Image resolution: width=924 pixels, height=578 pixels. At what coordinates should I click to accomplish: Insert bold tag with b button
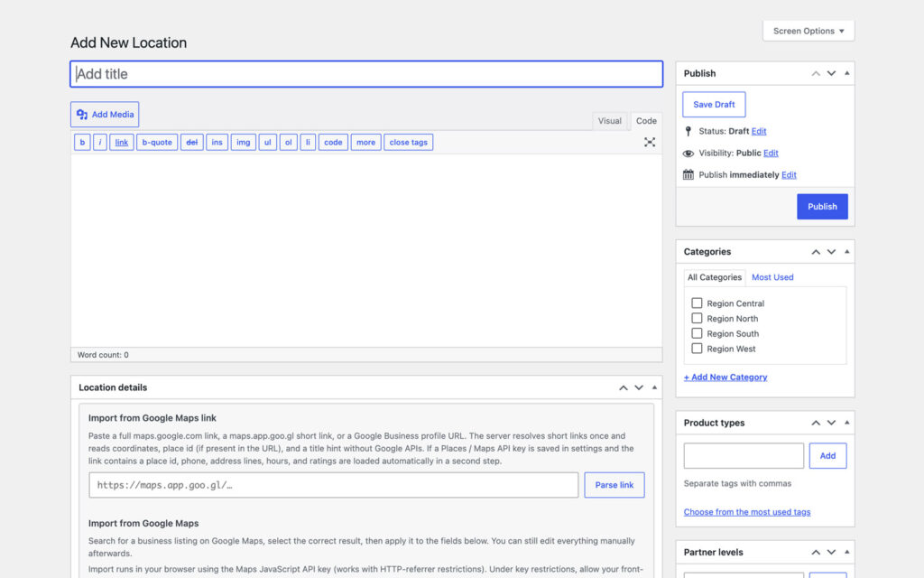82,142
